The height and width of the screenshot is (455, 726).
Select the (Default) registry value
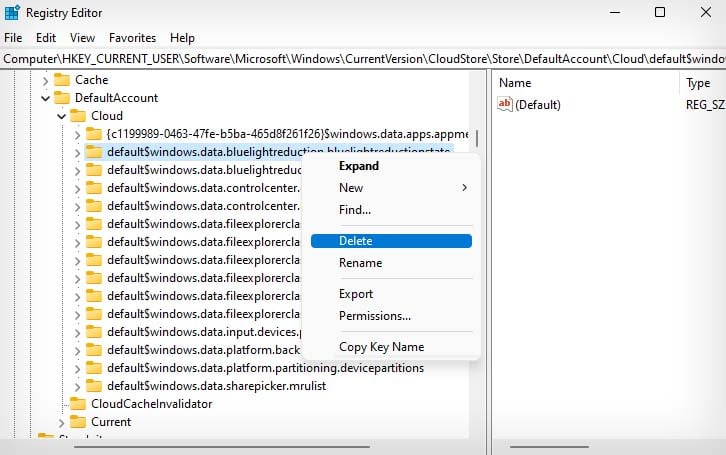538,105
